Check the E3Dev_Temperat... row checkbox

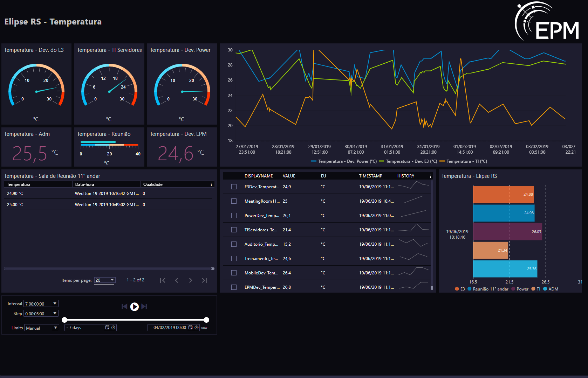click(234, 187)
